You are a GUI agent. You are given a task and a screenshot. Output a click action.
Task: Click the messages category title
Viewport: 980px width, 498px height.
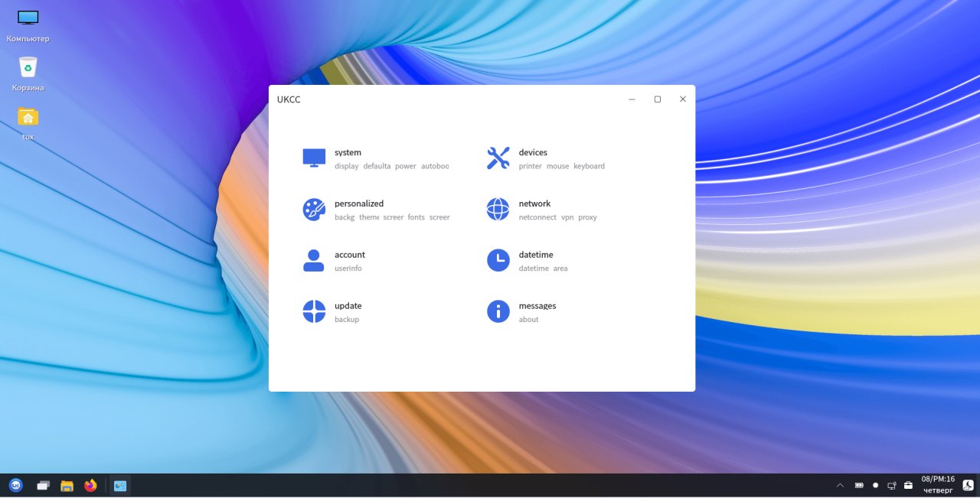[537, 306]
